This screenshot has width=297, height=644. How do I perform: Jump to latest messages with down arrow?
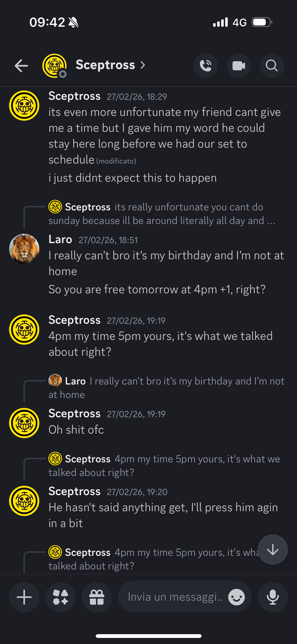coord(273,550)
